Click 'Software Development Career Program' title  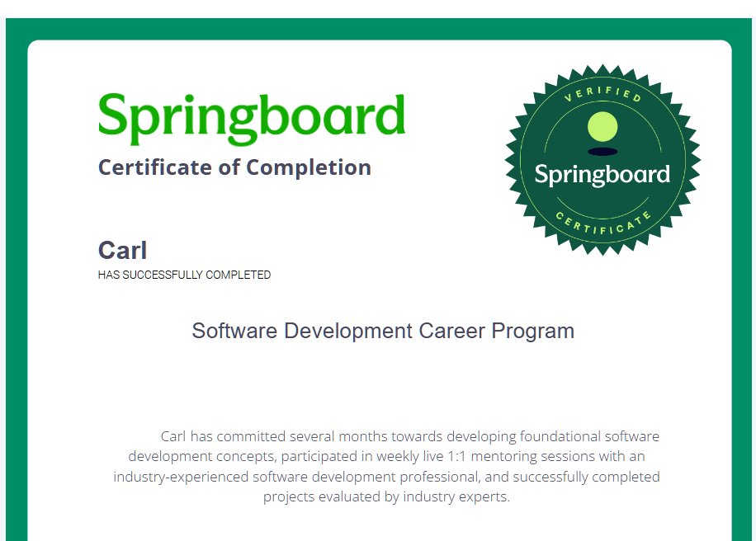(x=383, y=331)
